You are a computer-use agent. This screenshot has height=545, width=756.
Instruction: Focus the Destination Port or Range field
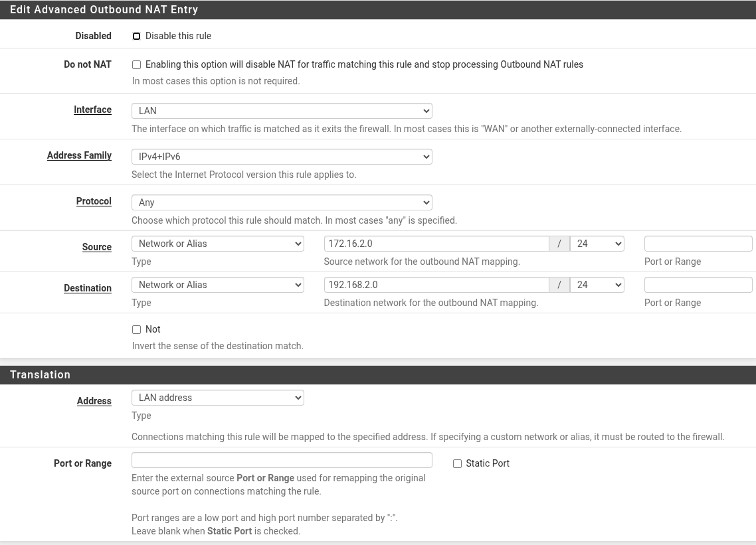(698, 285)
